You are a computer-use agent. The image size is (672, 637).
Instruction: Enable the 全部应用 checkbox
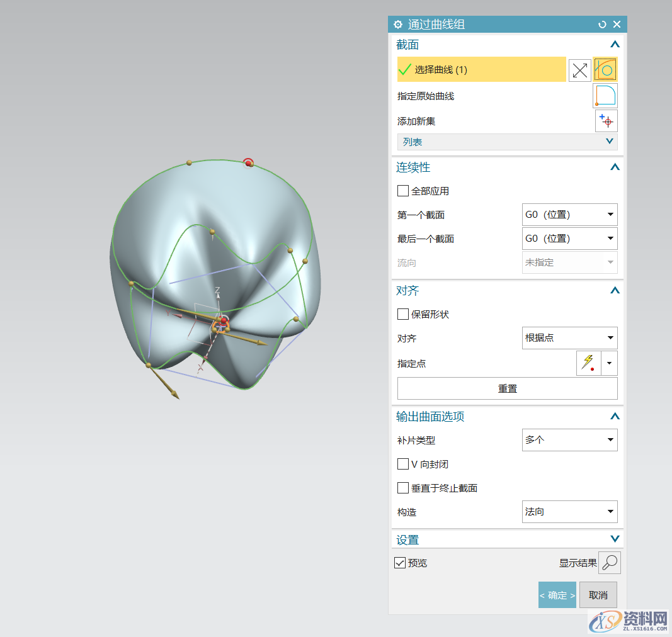(402, 191)
